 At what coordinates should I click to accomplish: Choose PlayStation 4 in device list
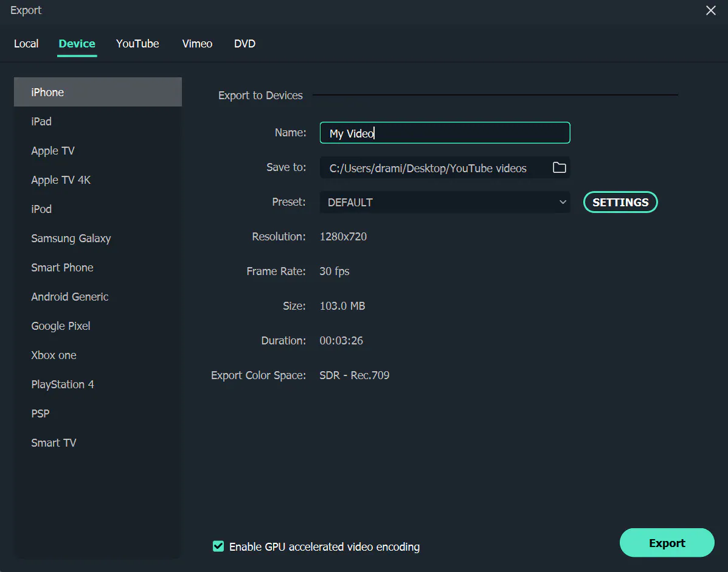pos(63,385)
